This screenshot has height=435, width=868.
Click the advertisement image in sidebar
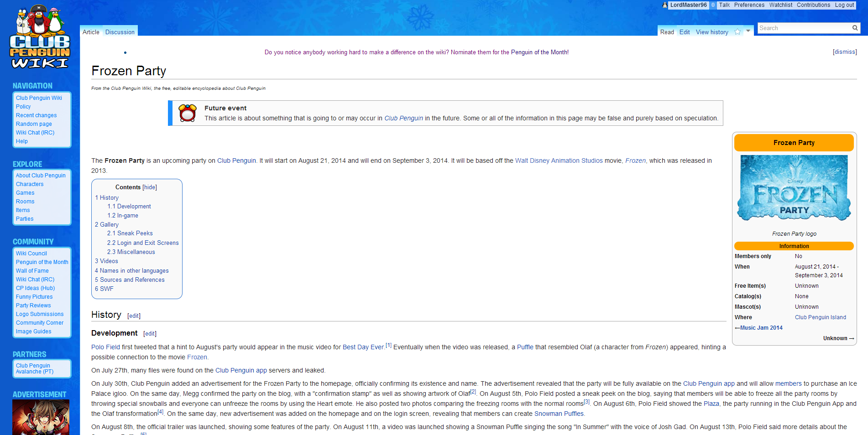[41, 417]
